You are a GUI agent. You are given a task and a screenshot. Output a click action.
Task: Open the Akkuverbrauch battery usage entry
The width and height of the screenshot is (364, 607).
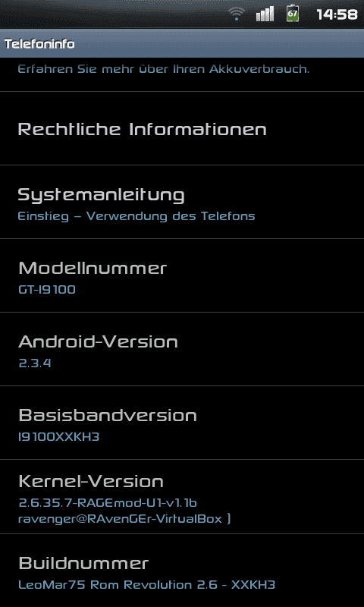pos(182,74)
